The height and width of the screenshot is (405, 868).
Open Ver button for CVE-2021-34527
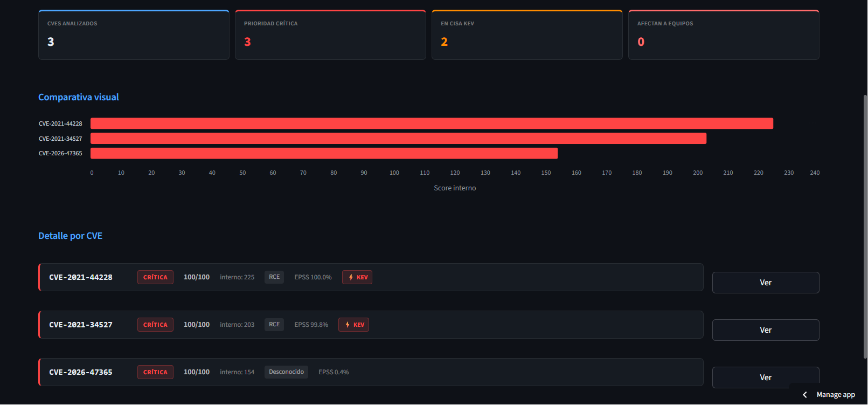pos(766,330)
